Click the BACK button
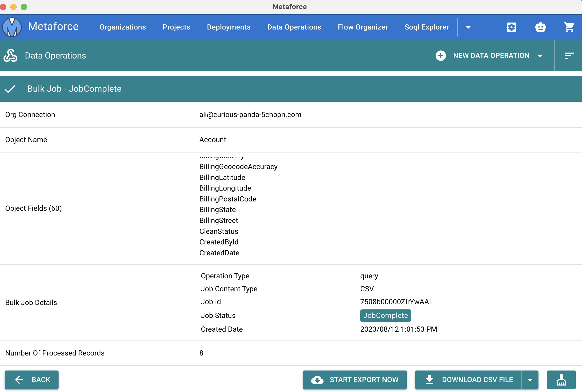Viewport: 582px width, 392px height. [32, 380]
